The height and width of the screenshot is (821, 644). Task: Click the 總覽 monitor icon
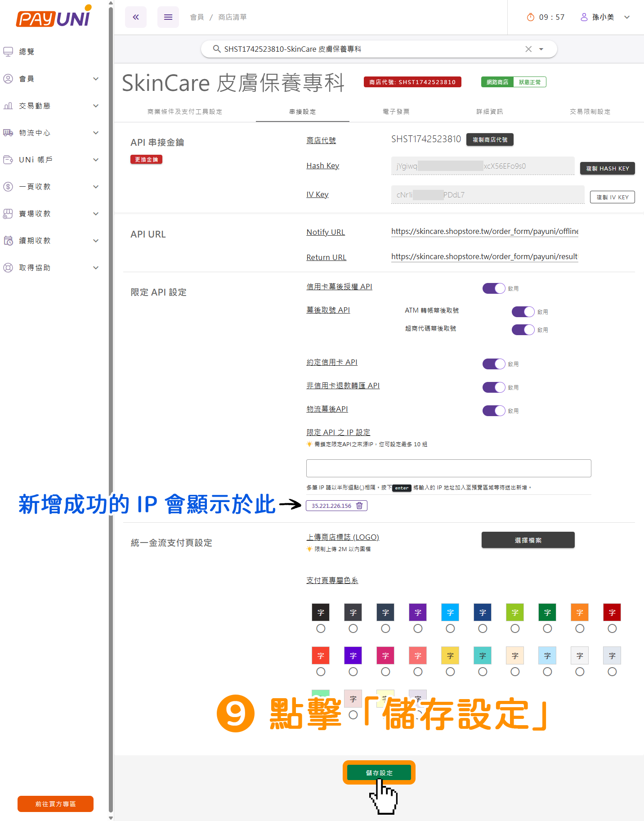click(x=8, y=52)
